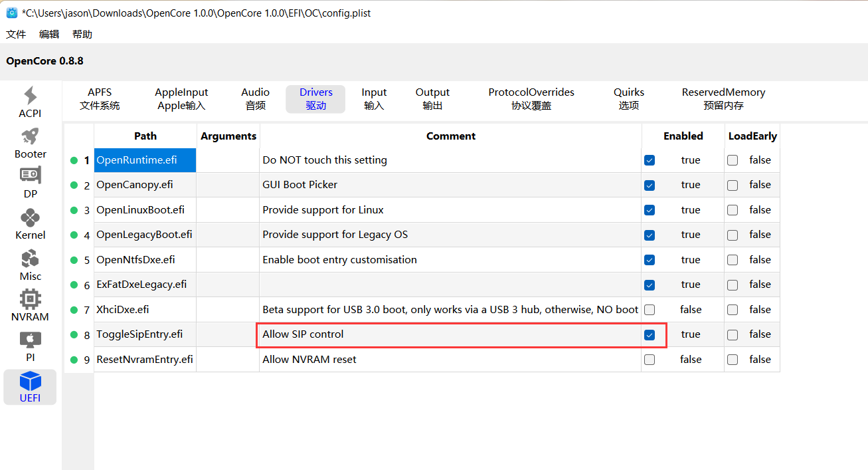868x470 pixels.
Task: Open the Misc cubes icon
Action: tap(30, 259)
